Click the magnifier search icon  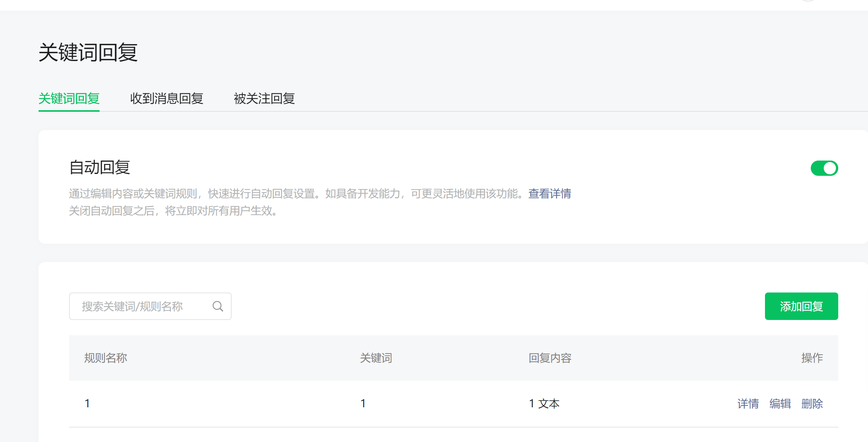(218, 306)
